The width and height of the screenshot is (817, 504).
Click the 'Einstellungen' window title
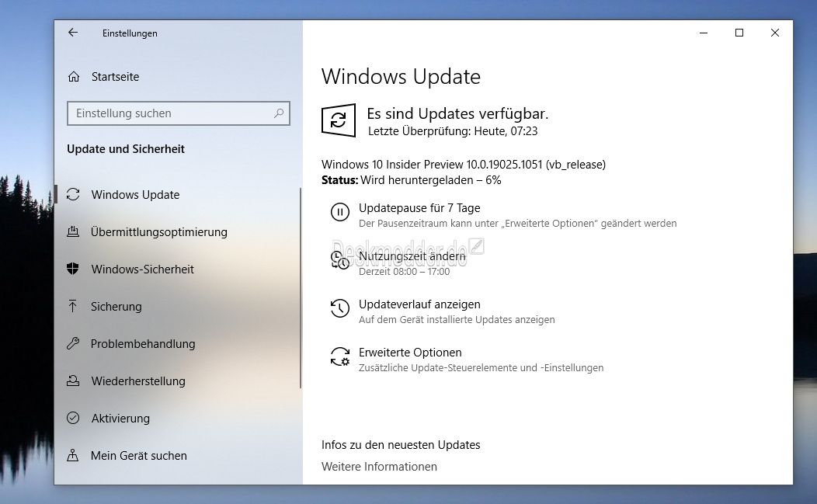point(130,33)
